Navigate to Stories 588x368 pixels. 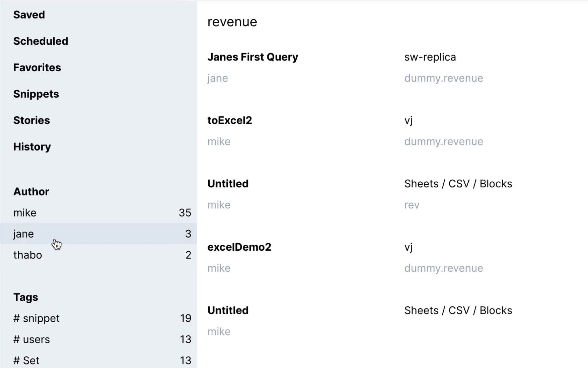pyautogui.click(x=31, y=120)
